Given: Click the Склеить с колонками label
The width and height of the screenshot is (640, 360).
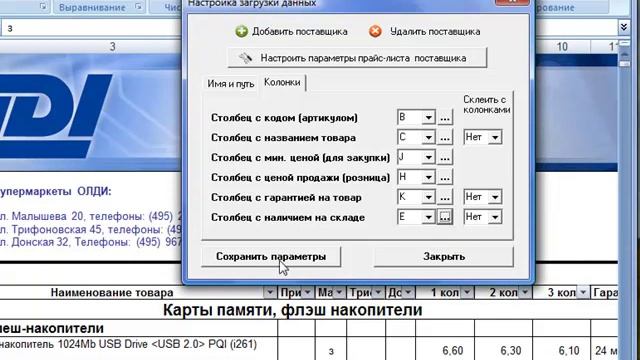Looking at the screenshot, I should click(487, 104).
